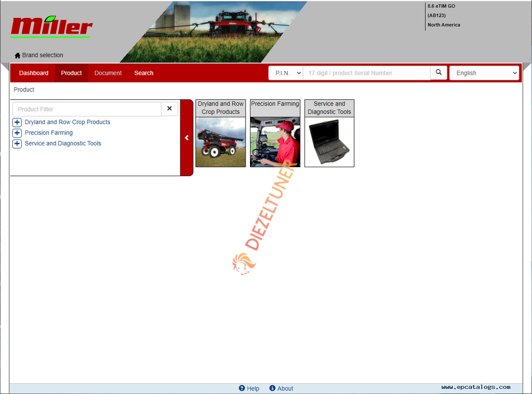Focus the 17 digit serial number field

click(x=367, y=73)
